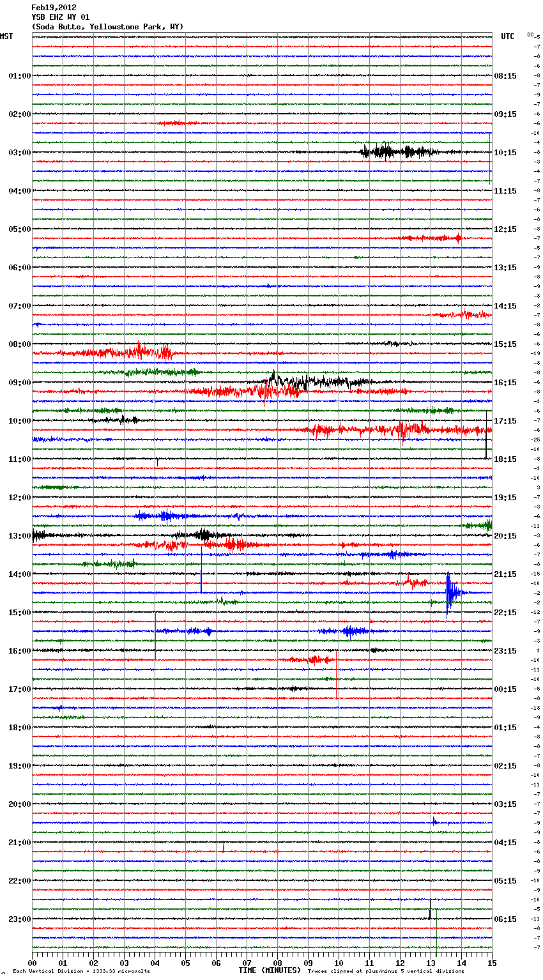Click the date header 'Feb19,2012'

tap(54, 8)
